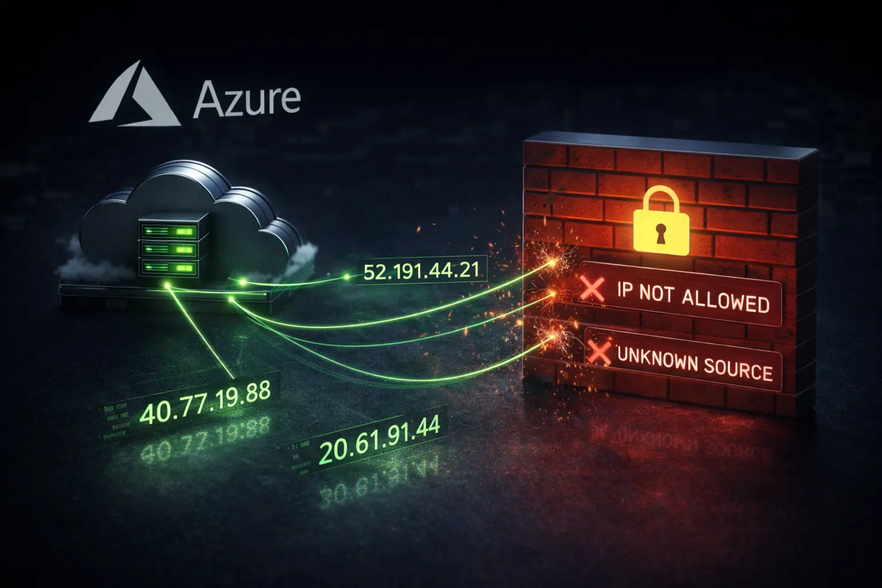
Task: Click the yellow padlock icon
Action: point(661,219)
